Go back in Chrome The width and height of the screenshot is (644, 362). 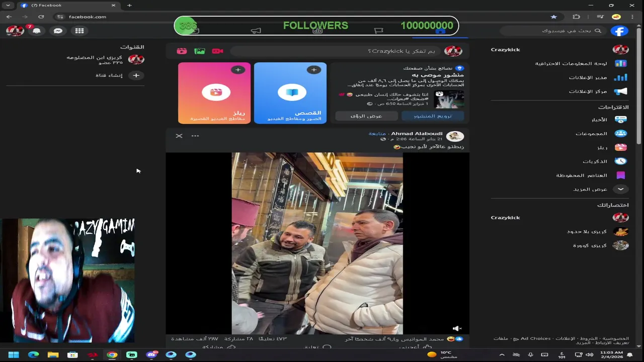pyautogui.click(x=9, y=17)
